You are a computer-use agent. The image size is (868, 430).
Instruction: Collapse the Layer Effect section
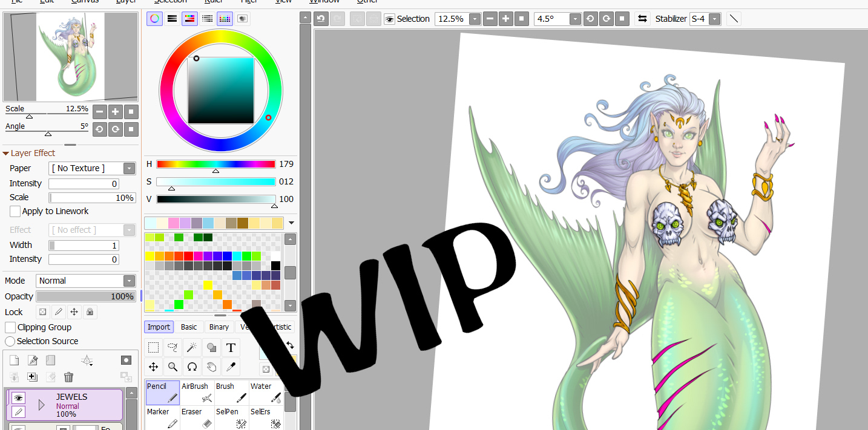pos(5,154)
